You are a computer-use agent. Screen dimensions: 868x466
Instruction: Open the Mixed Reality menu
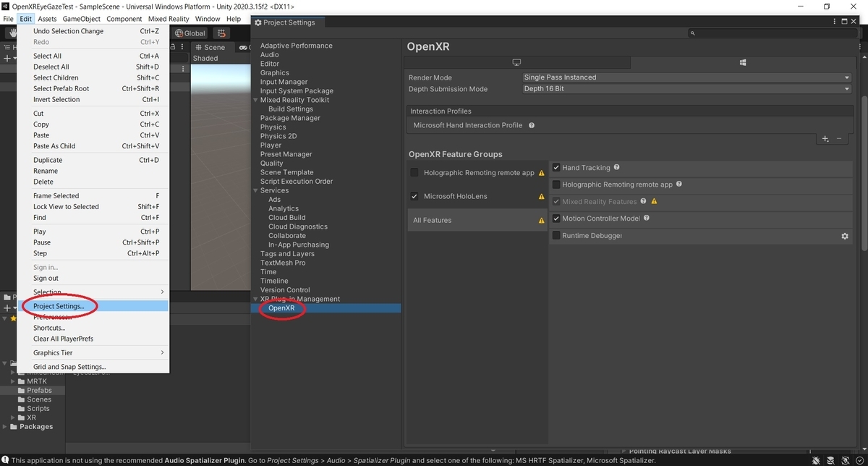coord(168,19)
